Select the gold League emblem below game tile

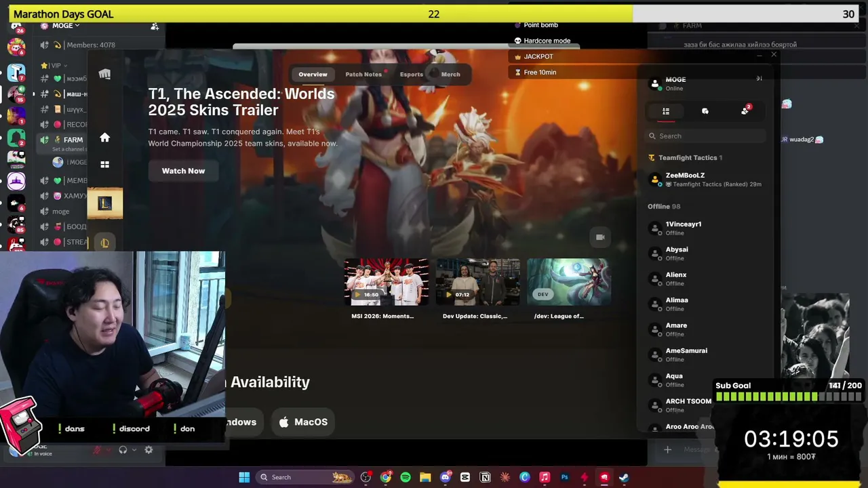click(x=104, y=243)
